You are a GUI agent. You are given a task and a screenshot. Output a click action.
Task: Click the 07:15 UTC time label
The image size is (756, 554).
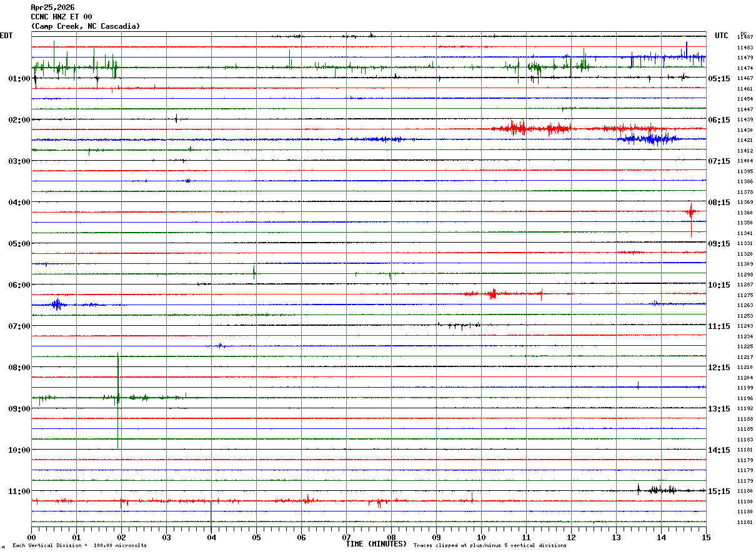(x=719, y=161)
